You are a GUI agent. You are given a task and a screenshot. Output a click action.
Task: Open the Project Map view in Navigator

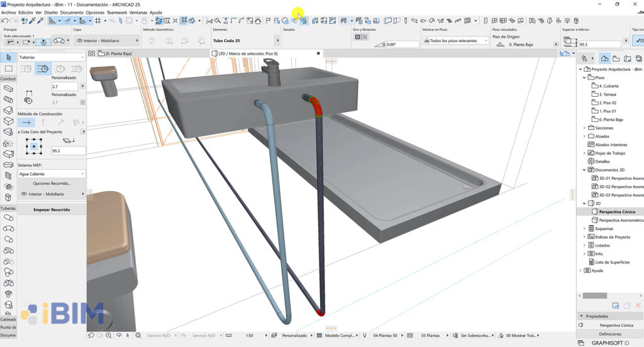[605, 58]
